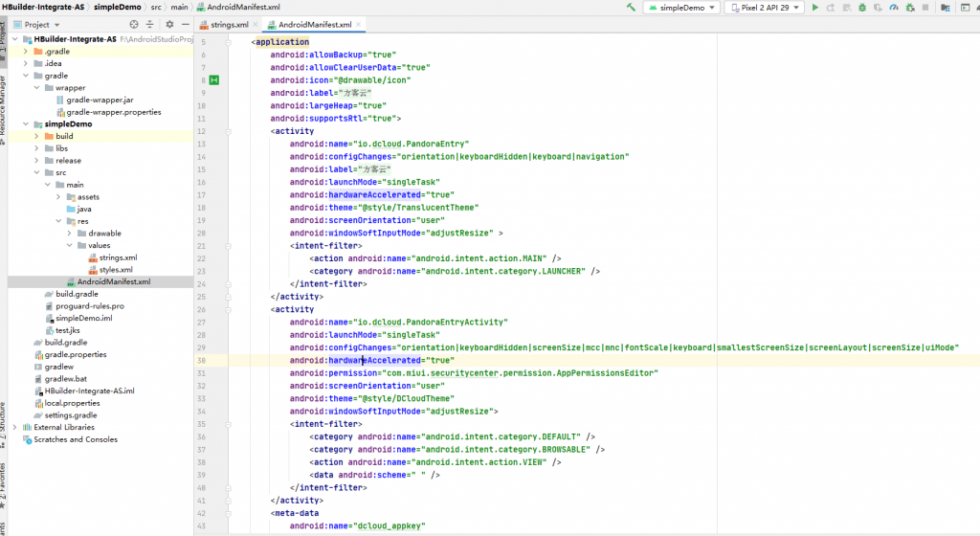Expand the .idea folder arrow

(x=26, y=63)
